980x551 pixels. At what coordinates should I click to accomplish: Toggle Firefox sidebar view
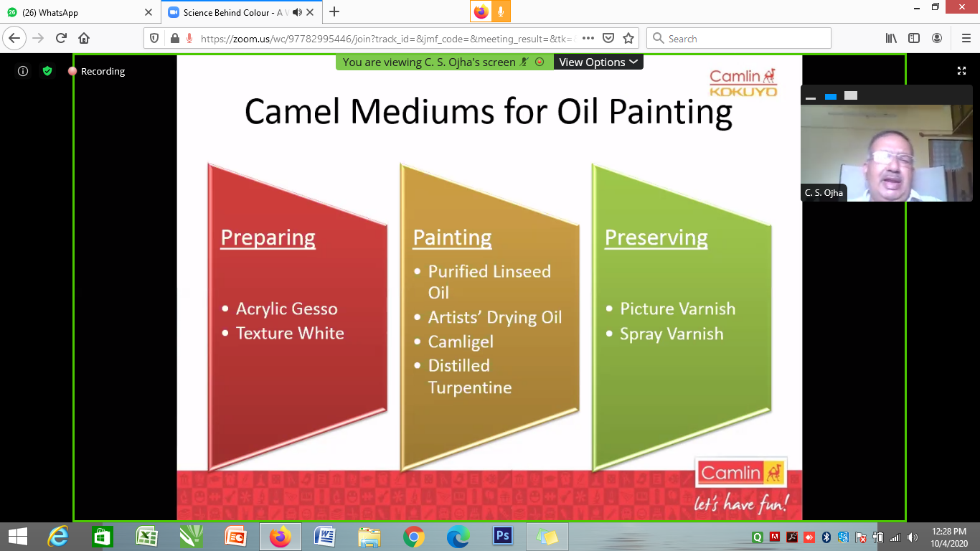pos(914,39)
